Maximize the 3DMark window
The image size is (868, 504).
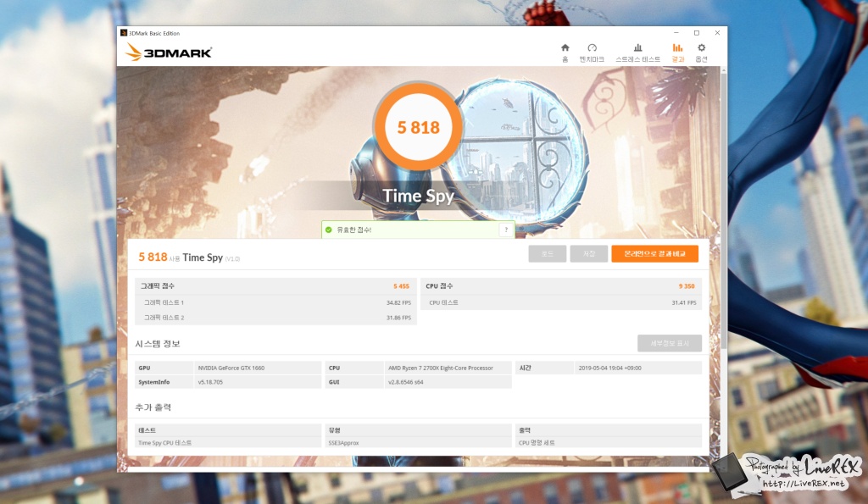pos(697,33)
